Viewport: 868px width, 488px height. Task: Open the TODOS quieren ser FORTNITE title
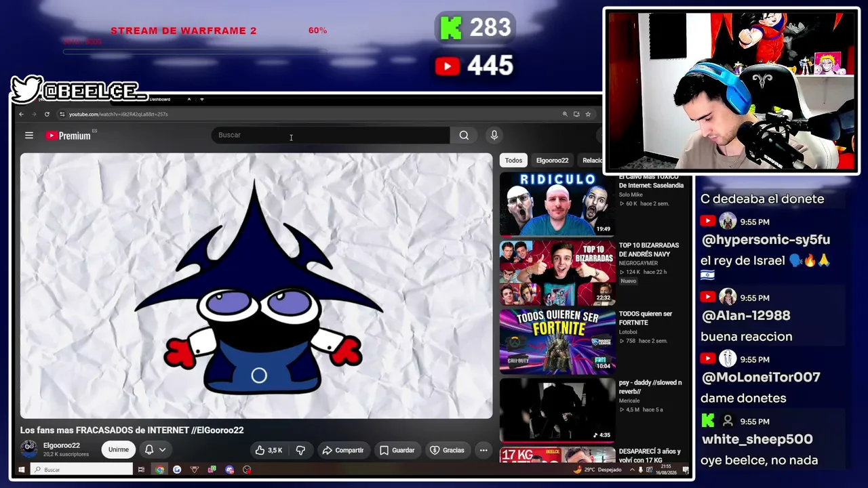point(646,318)
